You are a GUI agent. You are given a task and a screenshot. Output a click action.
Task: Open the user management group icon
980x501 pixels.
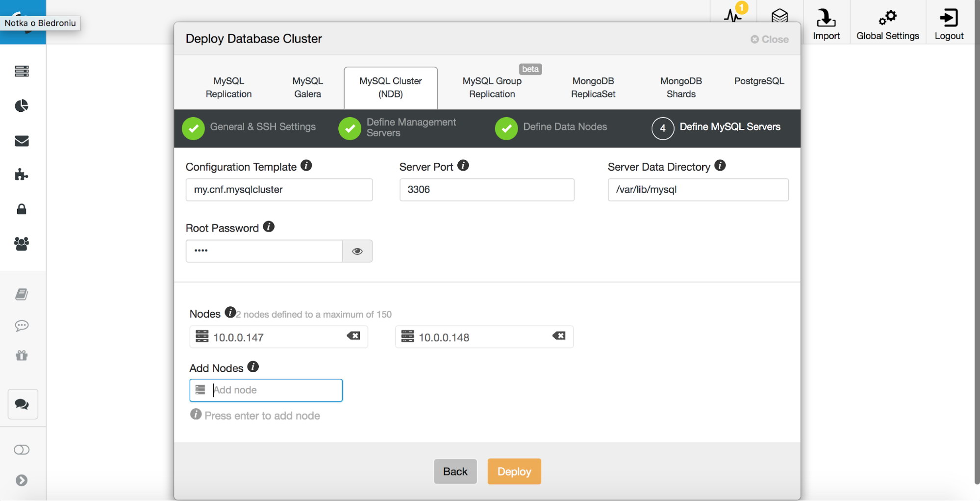point(22,244)
